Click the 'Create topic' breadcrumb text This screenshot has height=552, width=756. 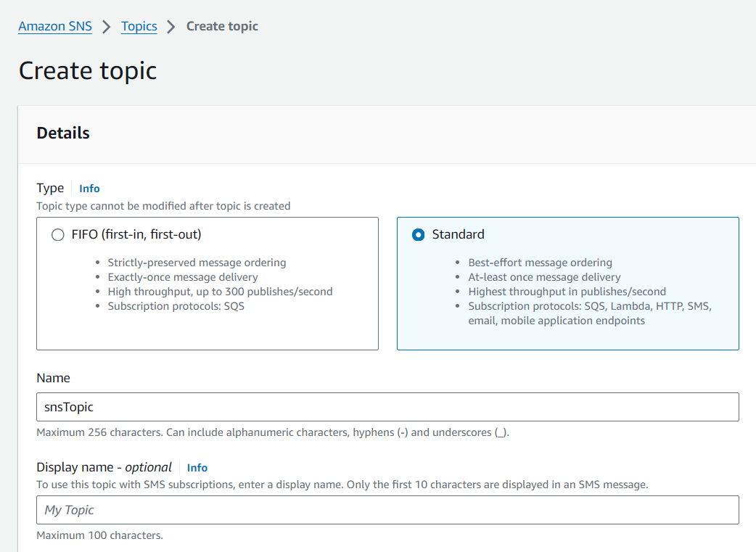pyautogui.click(x=222, y=26)
